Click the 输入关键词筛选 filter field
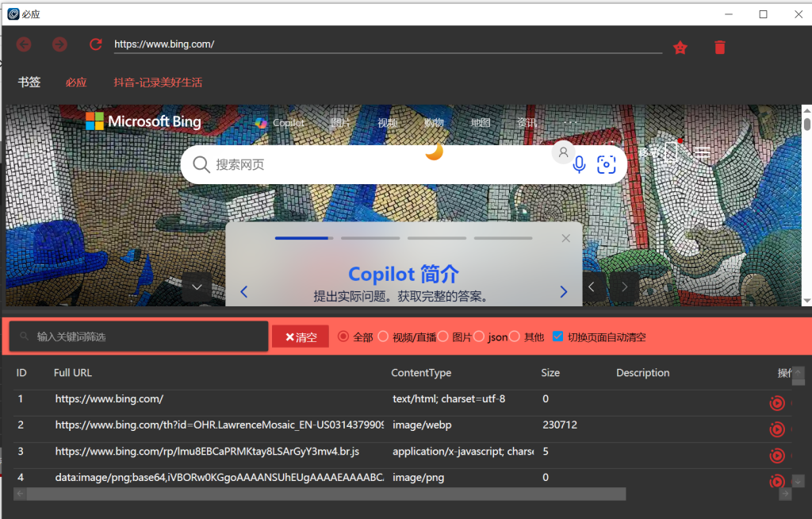Screen dimensions: 812x519 point(139,336)
